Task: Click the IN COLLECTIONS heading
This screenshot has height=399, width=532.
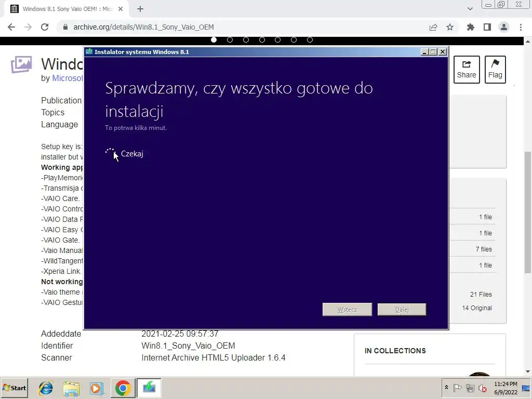Action: [395, 351]
